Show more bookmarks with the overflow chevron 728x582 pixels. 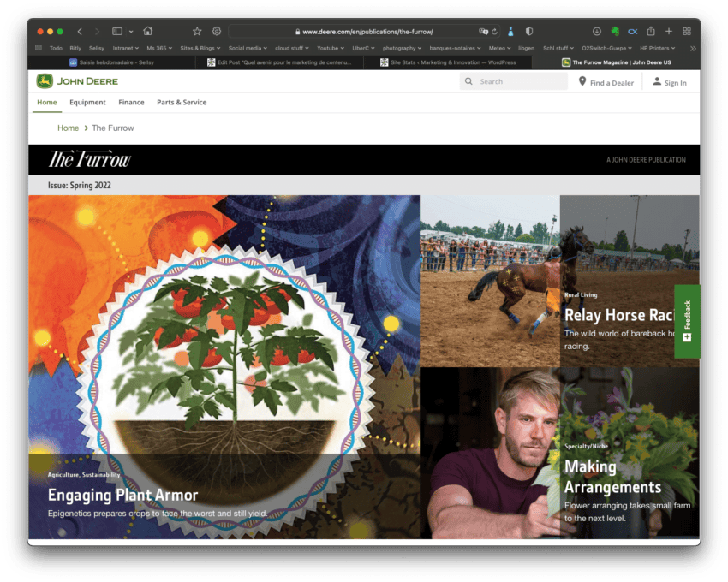(x=693, y=48)
